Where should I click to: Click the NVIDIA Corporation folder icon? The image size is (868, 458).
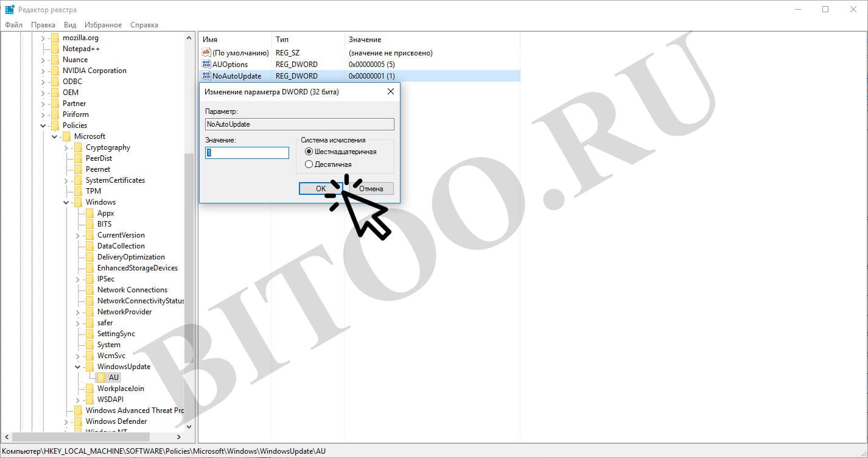point(55,71)
